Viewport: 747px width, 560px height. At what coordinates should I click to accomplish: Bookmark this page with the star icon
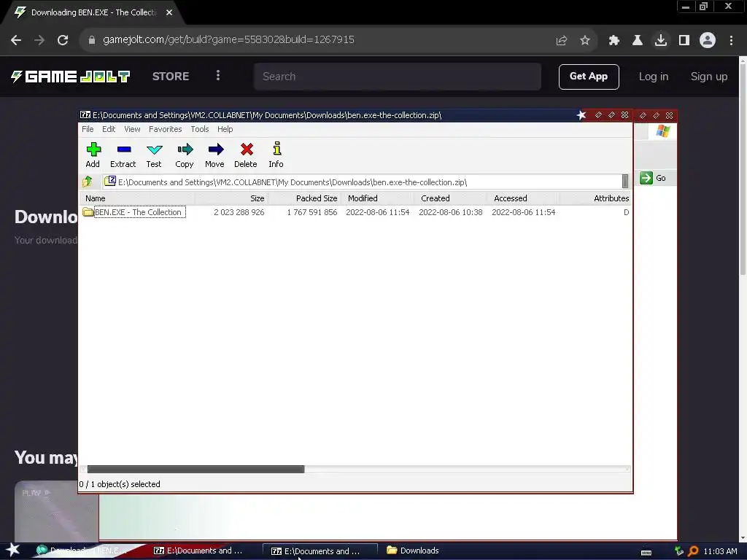point(585,41)
